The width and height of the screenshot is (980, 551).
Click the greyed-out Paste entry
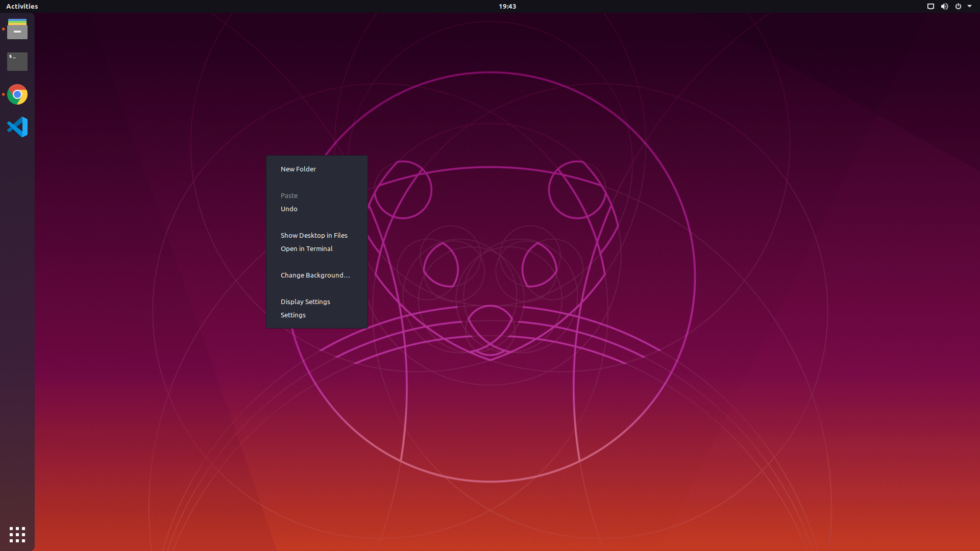click(316, 195)
